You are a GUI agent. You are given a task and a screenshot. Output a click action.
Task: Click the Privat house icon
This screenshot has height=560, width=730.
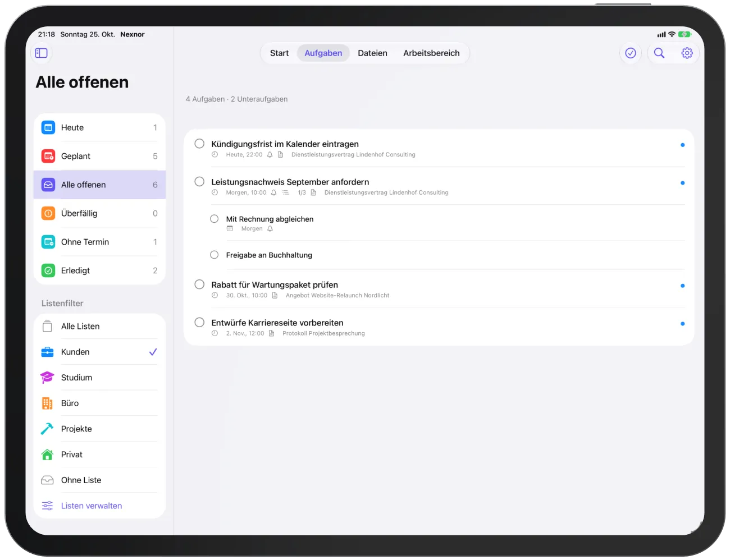(x=47, y=455)
